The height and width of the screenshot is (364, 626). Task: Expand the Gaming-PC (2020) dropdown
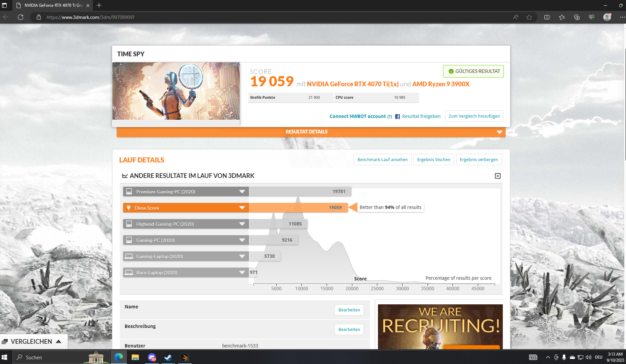pos(242,240)
